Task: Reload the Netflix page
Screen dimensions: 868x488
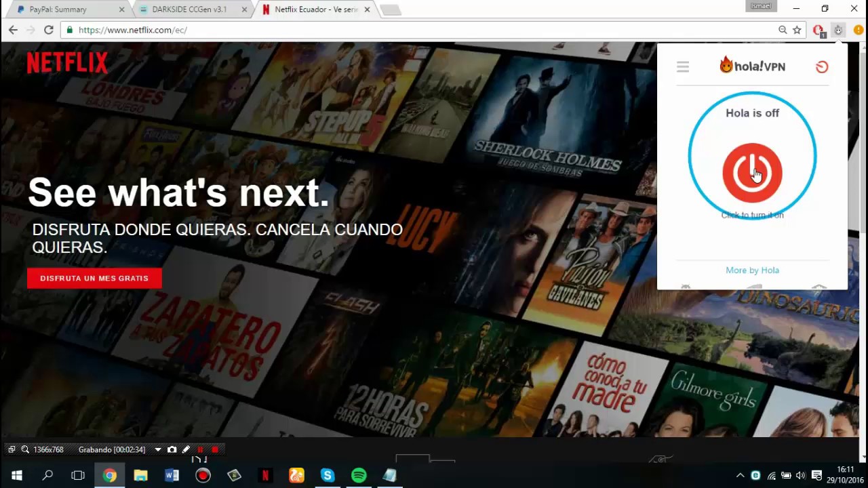Action: (49, 30)
